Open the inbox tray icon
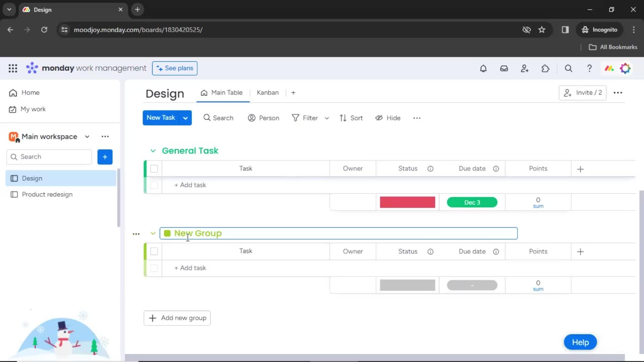The width and height of the screenshot is (644, 362). (504, 68)
